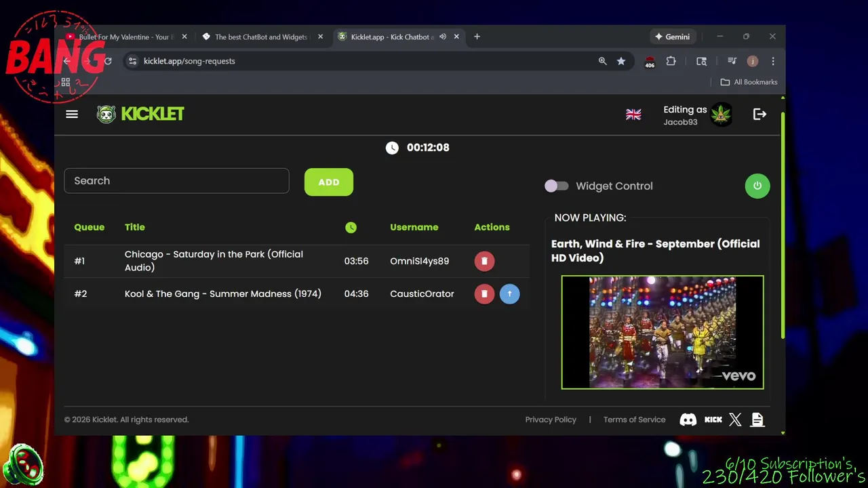Image resolution: width=868 pixels, height=488 pixels.
Task: Click the 04:36 duration cell
Action: click(356, 293)
